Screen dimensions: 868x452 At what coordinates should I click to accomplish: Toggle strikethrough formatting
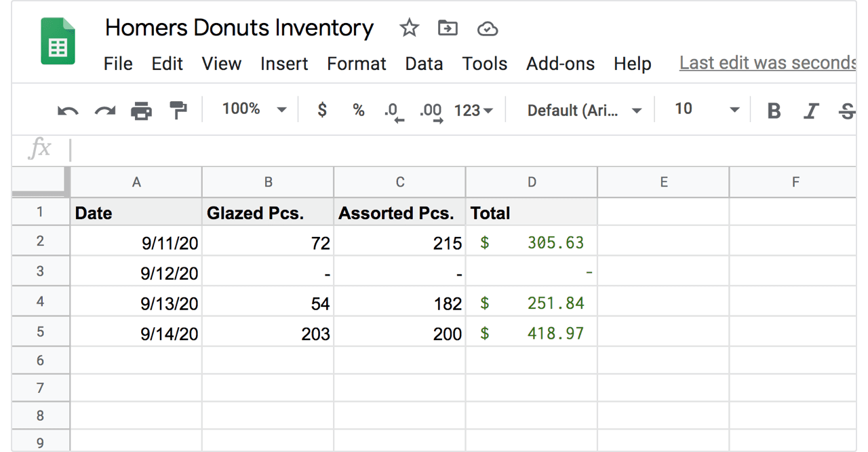846,111
